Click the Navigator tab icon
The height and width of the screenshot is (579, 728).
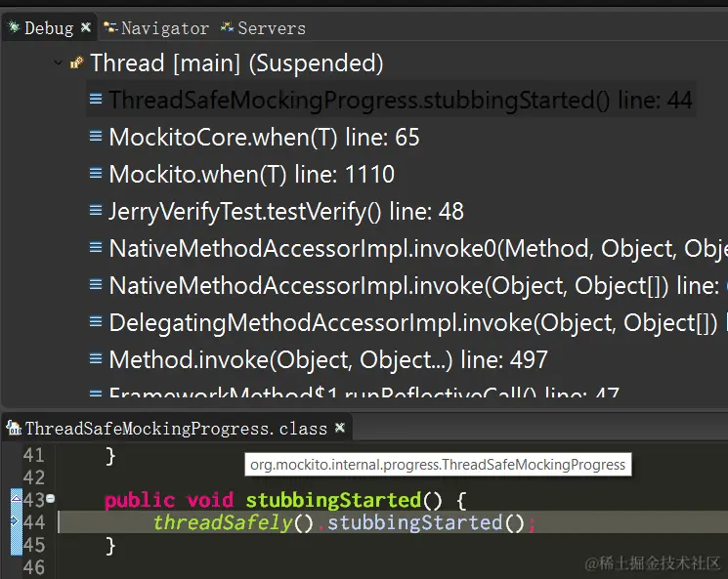[110, 27]
